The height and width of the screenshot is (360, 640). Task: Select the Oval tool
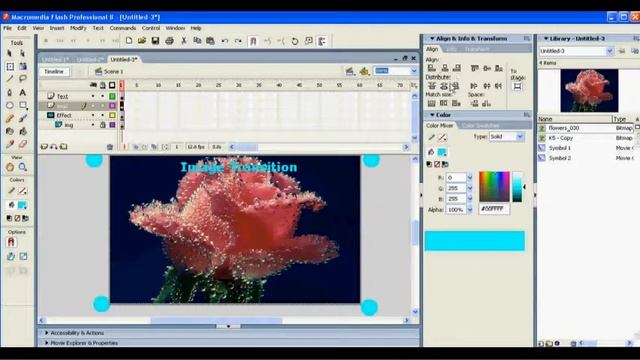pos(10,105)
